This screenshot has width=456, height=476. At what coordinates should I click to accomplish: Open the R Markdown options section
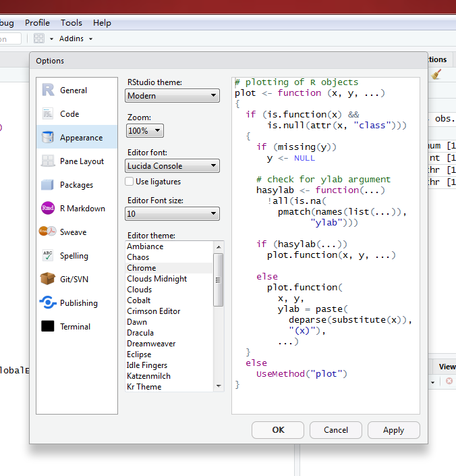[x=77, y=208]
